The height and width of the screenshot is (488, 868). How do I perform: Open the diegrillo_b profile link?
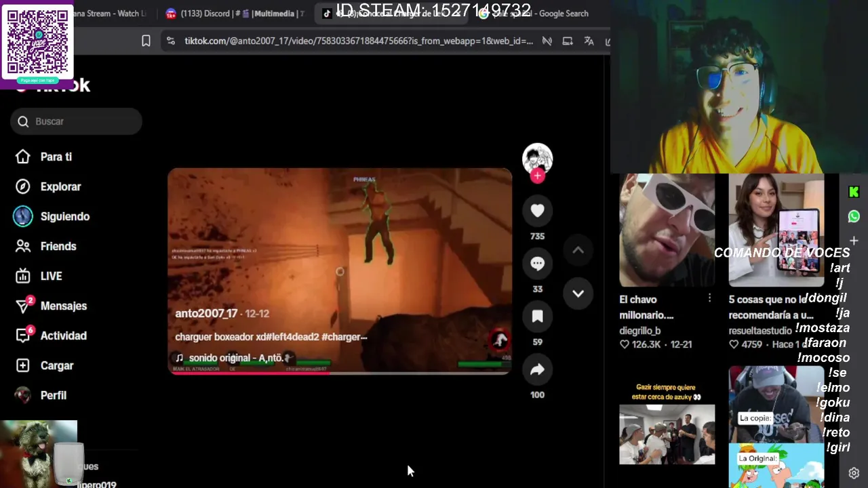[x=639, y=331]
